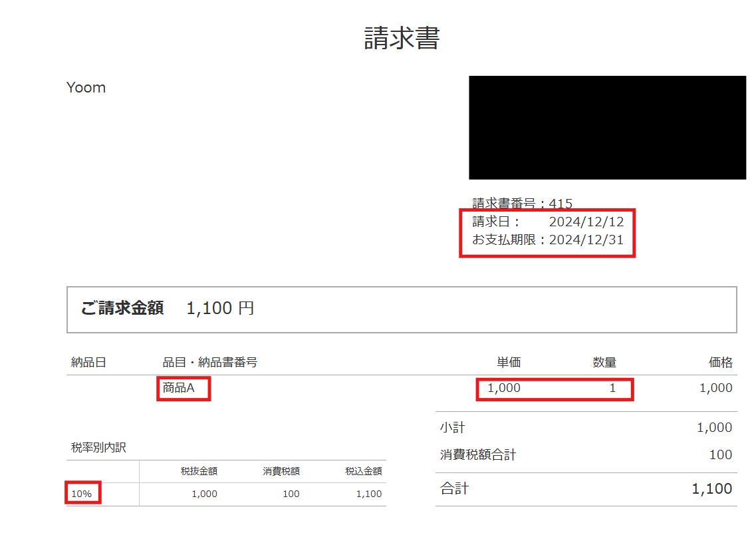Click the 消費税額合計 row label
The width and height of the screenshot is (756, 533).
(x=478, y=455)
